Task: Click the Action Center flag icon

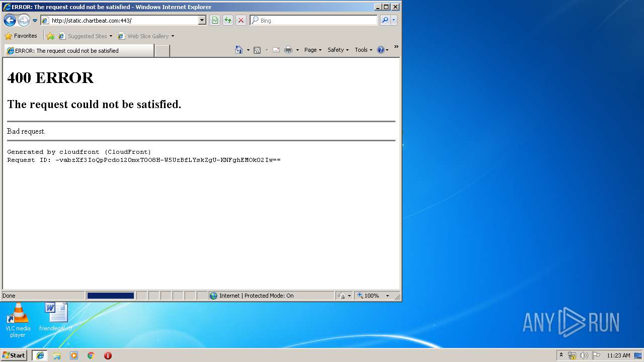Action: click(596, 355)
